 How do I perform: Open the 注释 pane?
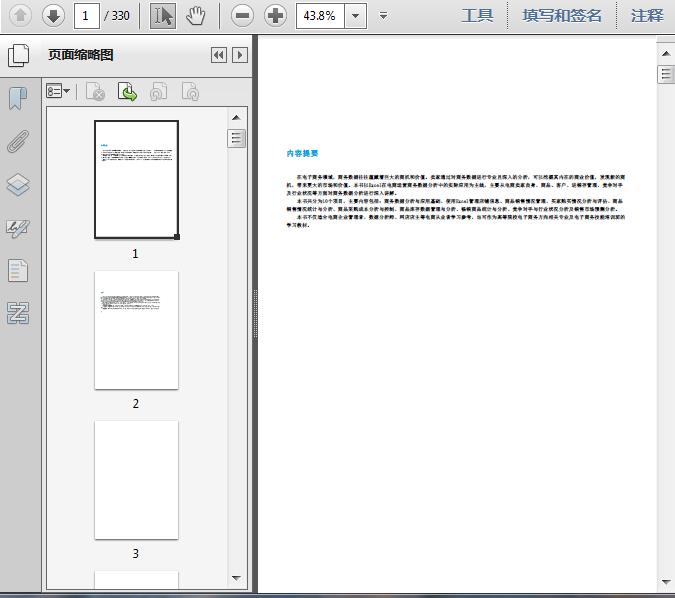[x=647, y=16]
